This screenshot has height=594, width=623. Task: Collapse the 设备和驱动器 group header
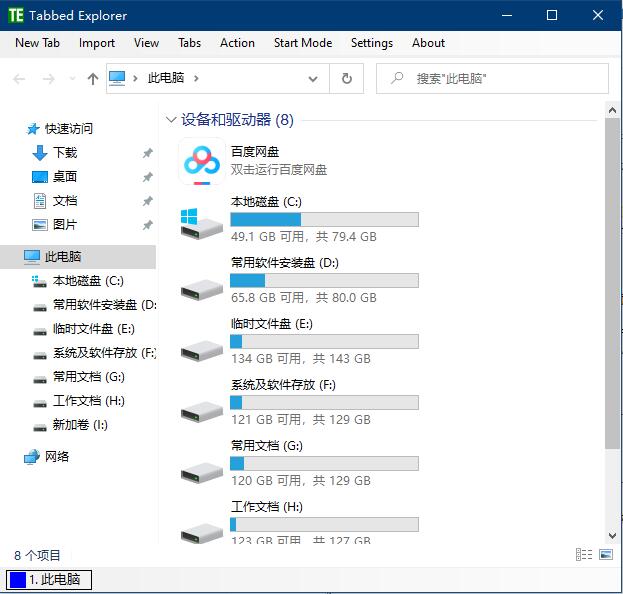pos(171,120)
